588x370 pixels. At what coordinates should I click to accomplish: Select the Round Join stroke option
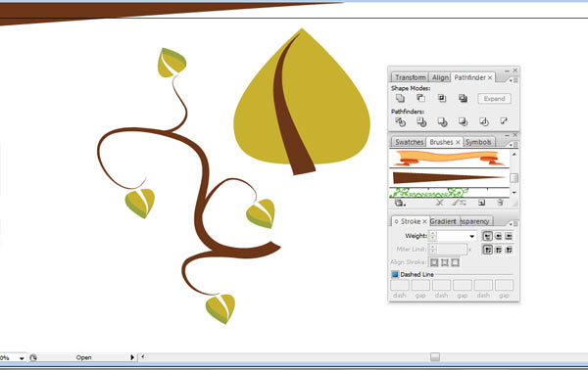pos(498,250)
